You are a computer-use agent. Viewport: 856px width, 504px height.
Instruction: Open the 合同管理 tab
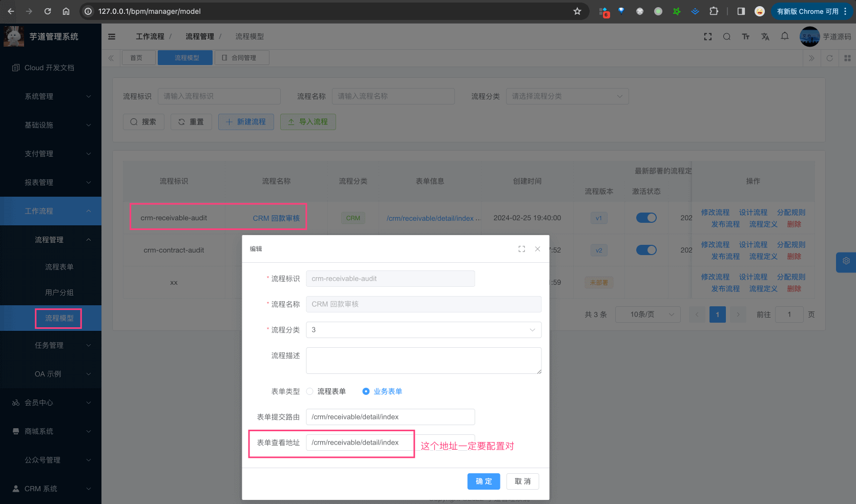(x=242, y=57)
